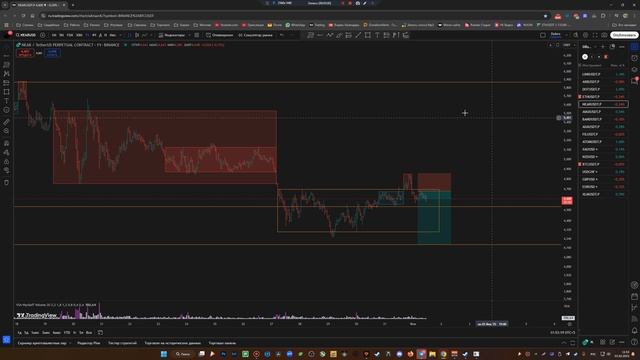Viewport: 640px width, 360px height.
Task: Select NEARUSDT.P row in the watchlist
Action: pyautogui.click(x=603, y=104)
